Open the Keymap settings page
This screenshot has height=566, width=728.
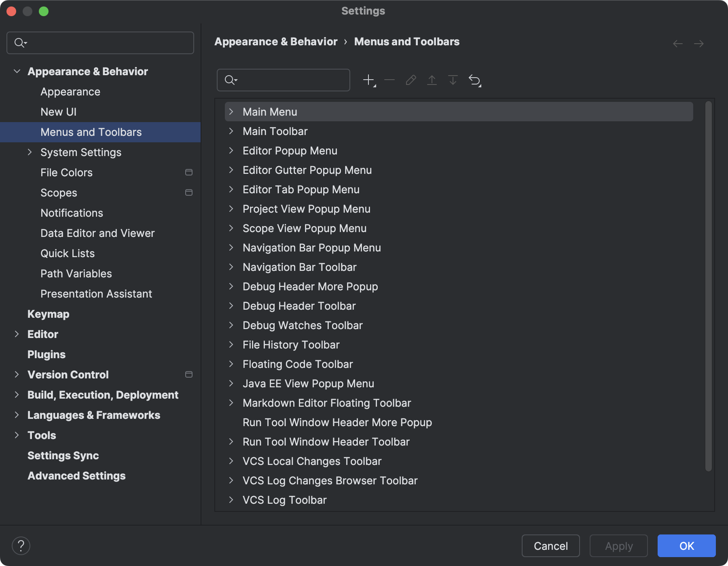(x=49, y=314)
